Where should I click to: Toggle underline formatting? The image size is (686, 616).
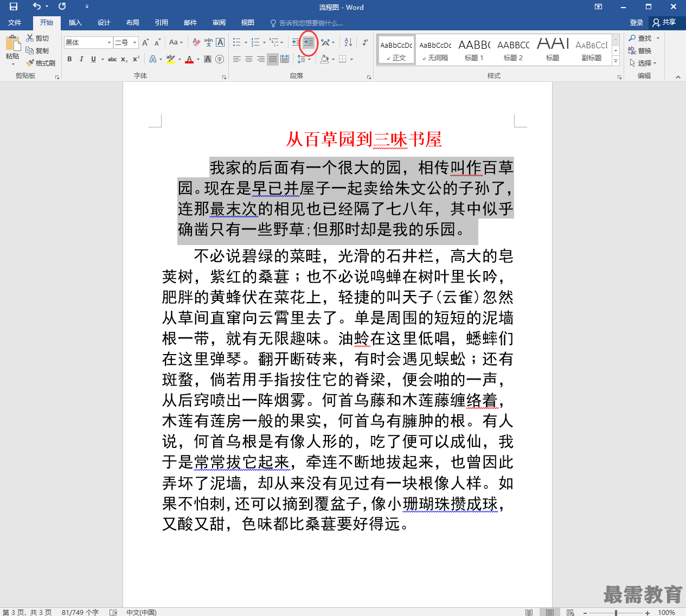(x=93, y=59)
